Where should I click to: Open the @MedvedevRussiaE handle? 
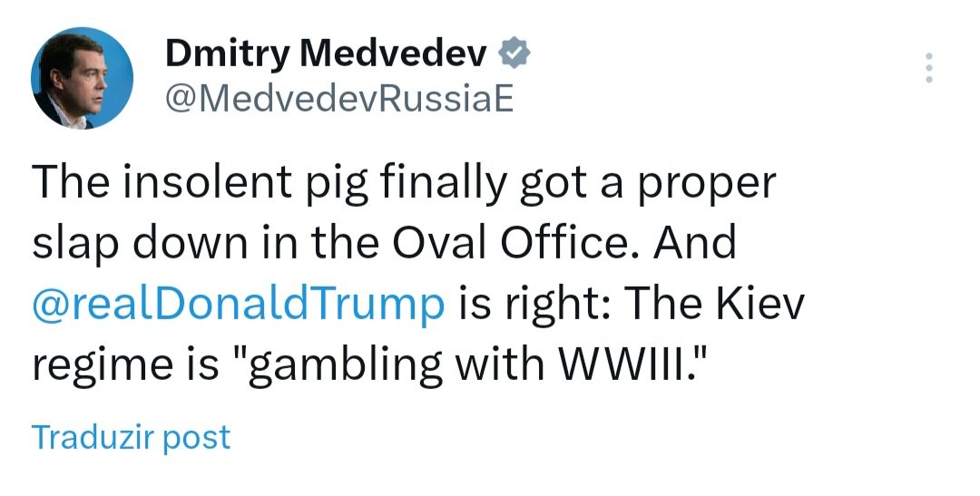tap(338, 99)
